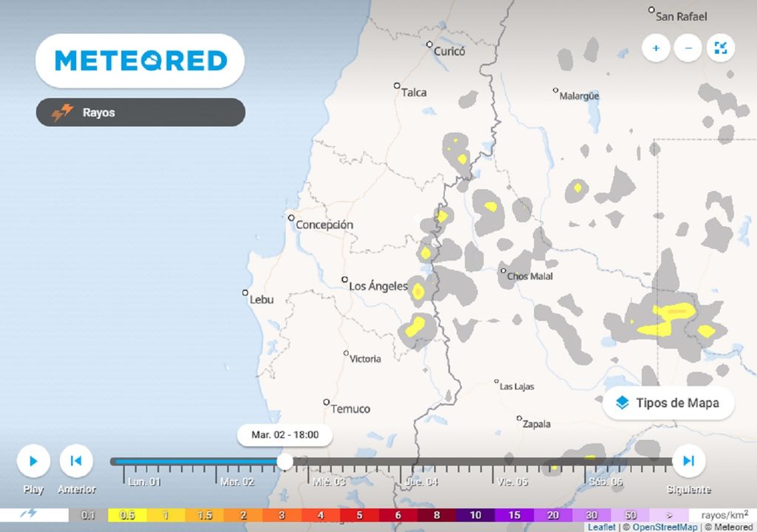Jump to Vie. 05 on timeline
Screen dimensions: 757x532
tap(513, 481)
